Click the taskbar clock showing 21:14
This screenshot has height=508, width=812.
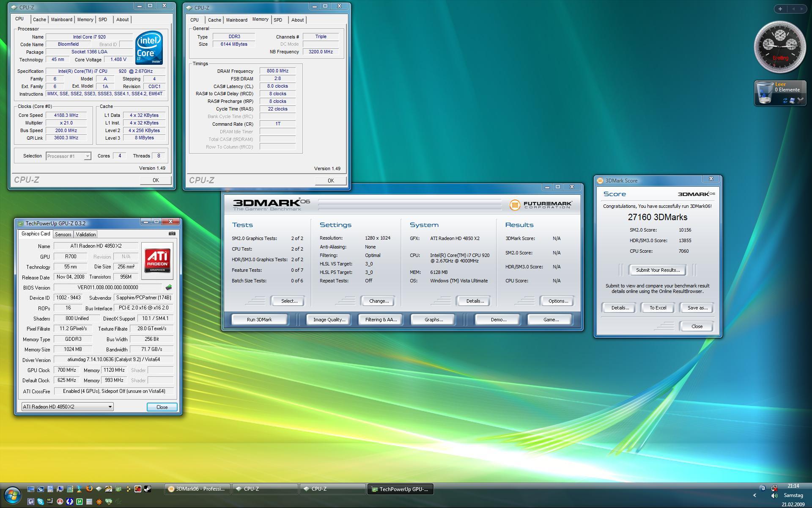tap(793, 486)
